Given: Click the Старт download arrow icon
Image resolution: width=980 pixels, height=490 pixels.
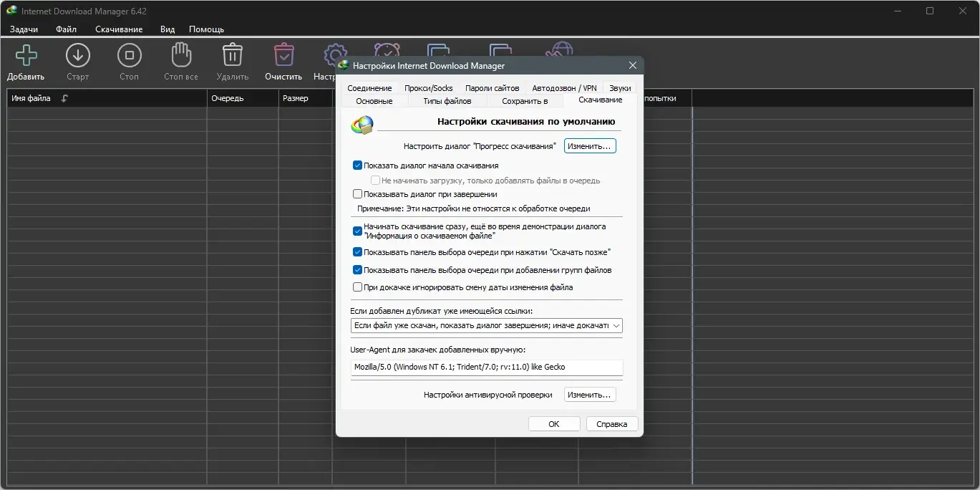Looking at the screenshot, I should [x=77, y=55].
